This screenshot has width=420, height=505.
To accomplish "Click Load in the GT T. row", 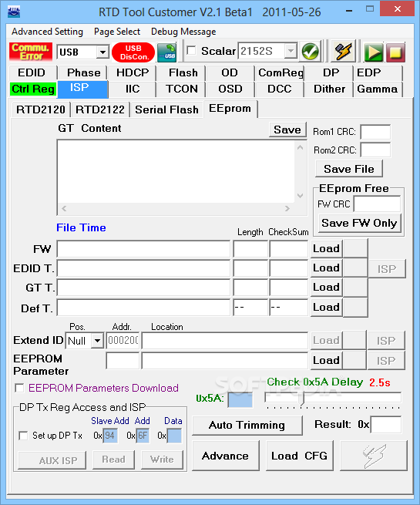I will click(x=326, y=288).
